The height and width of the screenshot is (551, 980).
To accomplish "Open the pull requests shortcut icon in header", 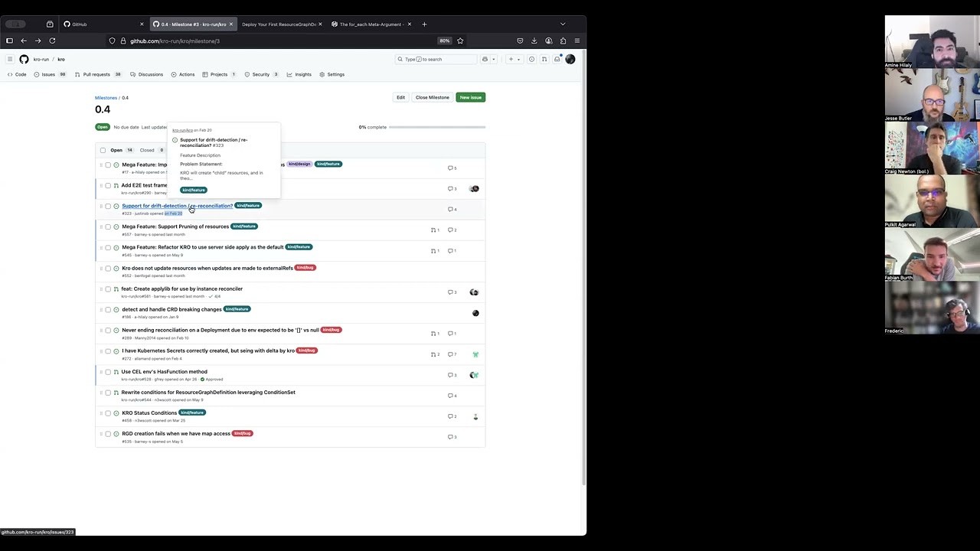I will point(544,59).
